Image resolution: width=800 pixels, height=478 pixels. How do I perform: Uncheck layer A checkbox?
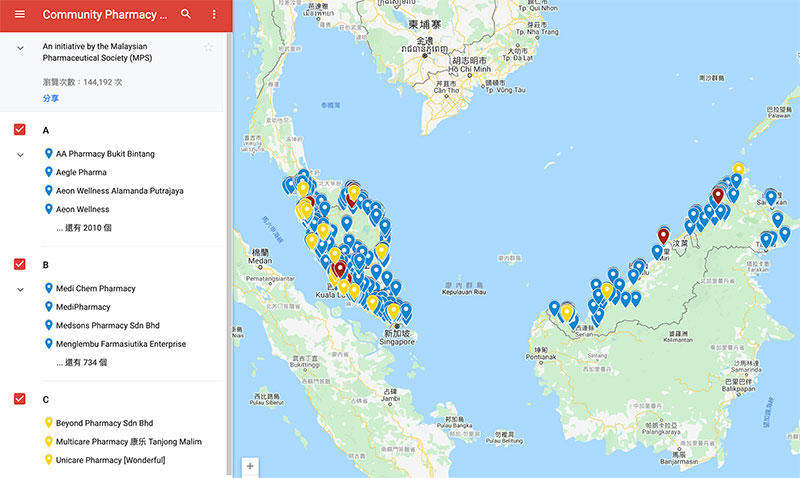click(x=19, y=130)
